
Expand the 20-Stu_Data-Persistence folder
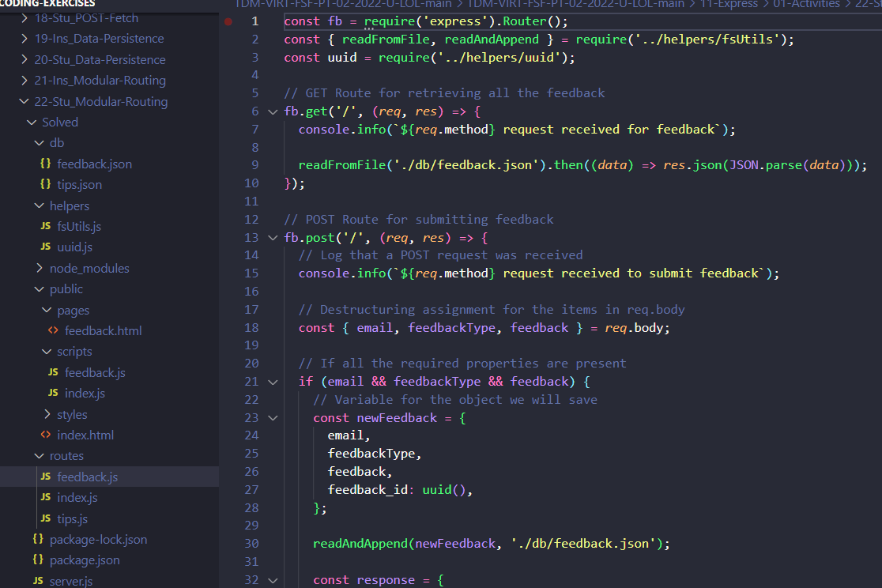point(24,59)
